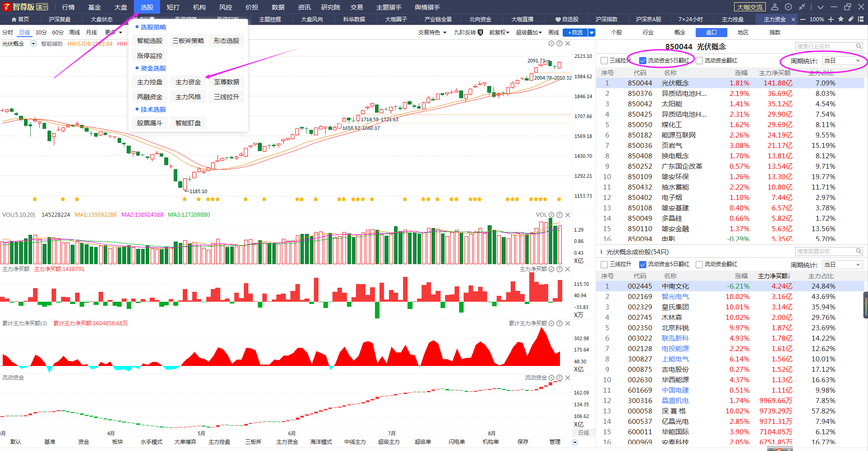Image resolution: width=868 pixels, height=451 pixels.
Task: Check 三线拉升 in the 成份股 list
Action: (604, 264)
